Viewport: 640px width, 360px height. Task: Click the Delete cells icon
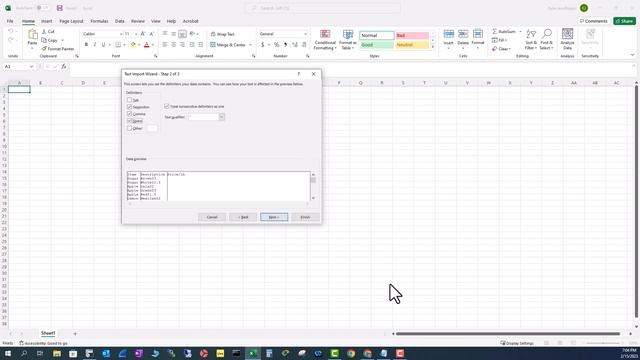point(463,34)
